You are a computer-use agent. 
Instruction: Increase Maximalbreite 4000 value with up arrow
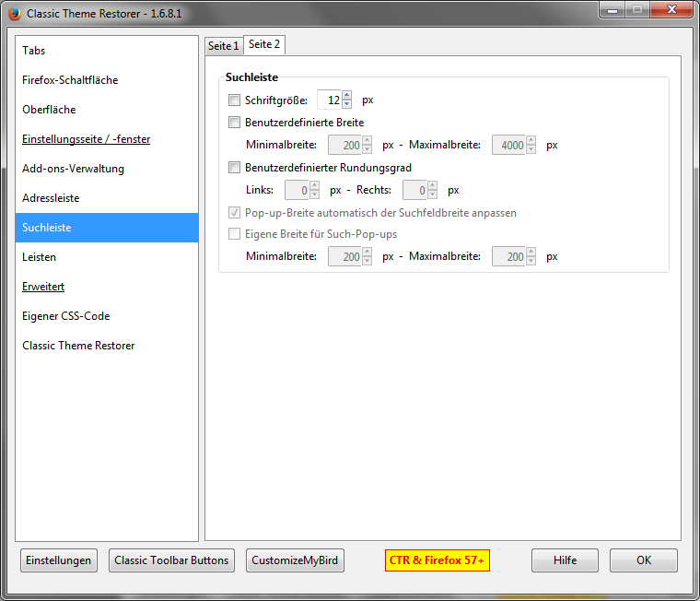click(x=531, y=140)
